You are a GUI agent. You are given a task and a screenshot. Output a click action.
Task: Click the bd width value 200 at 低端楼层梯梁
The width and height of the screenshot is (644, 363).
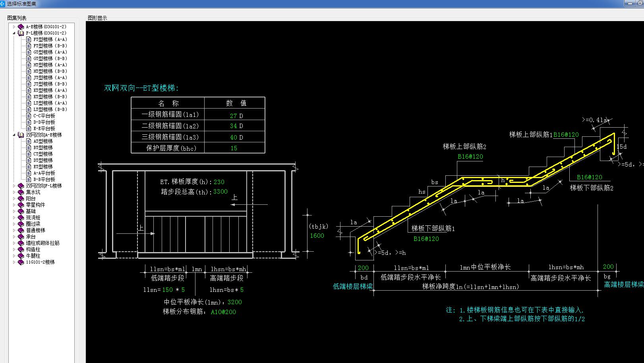[x=363, y=268]
